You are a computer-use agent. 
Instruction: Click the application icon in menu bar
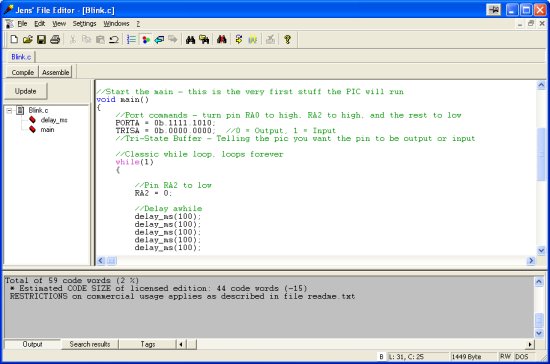tap(9, 23)
